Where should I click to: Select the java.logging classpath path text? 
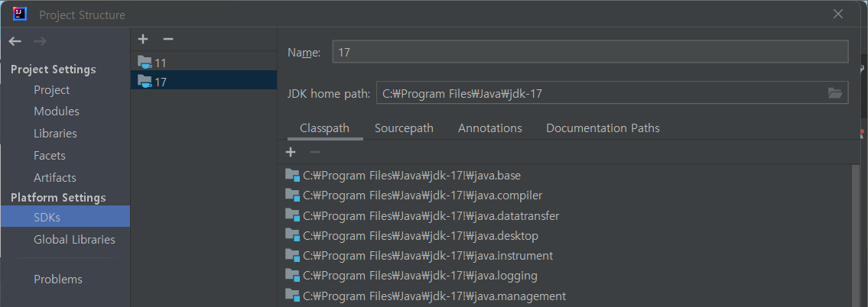pos(420,276)
